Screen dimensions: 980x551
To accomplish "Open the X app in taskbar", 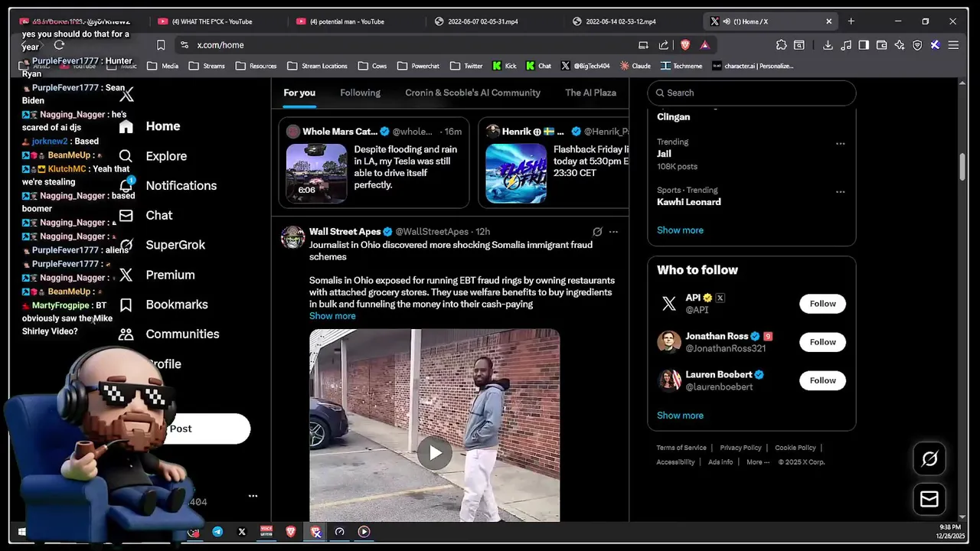I will pos(242,532).
